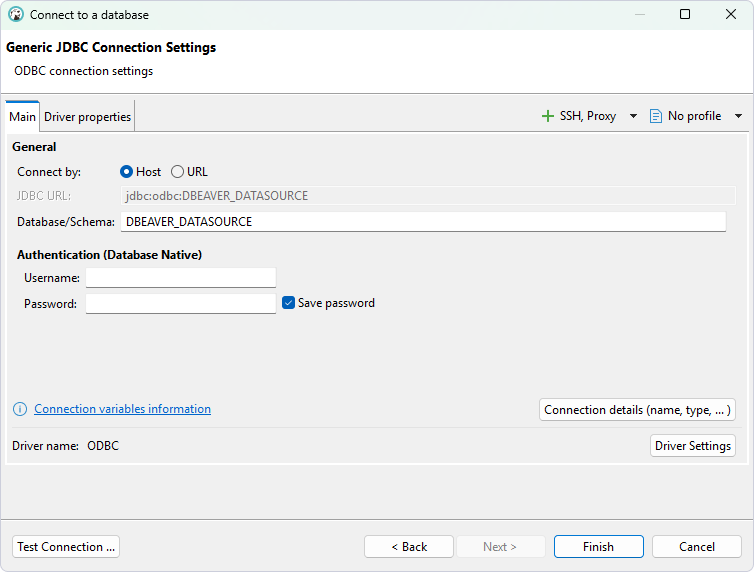This screenshot has height=572, width=754.
Task: Click the Username input field
Action: [x=181, y=278]
